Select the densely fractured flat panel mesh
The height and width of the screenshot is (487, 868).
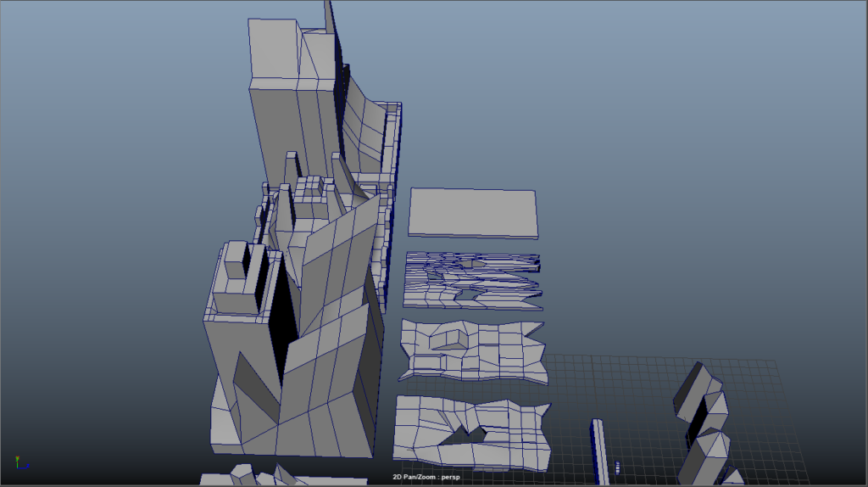pos(471,280)
